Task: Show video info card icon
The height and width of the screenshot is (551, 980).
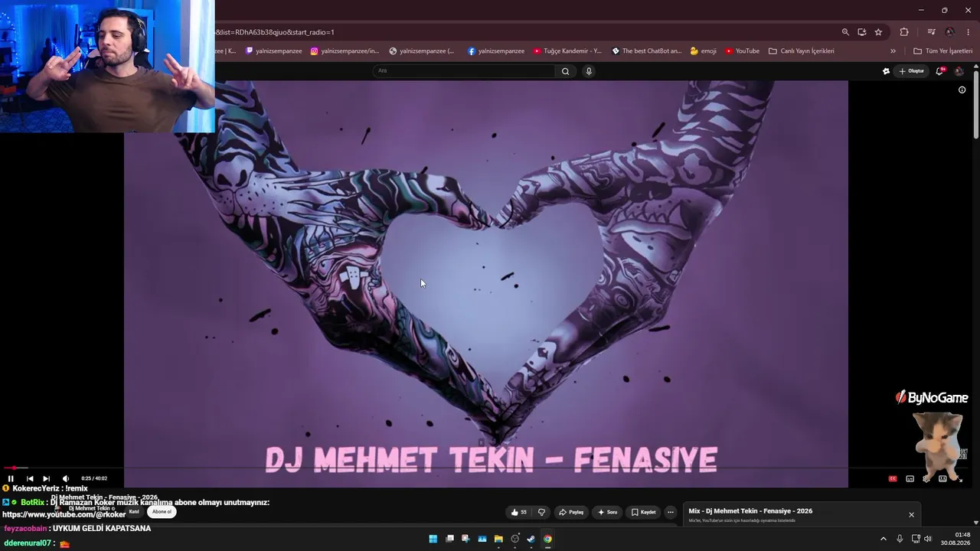Action: pos(962,90)
